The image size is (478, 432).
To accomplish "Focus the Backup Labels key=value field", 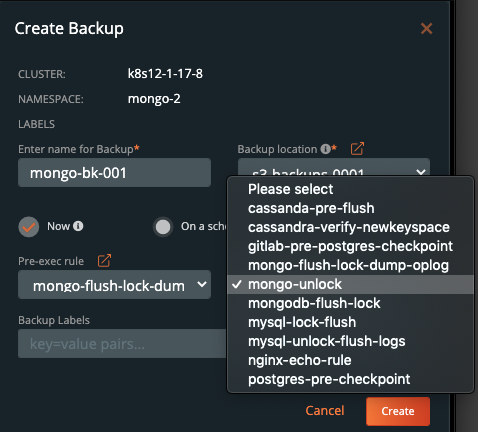I will pyautogui.click(x=122, y=344).
